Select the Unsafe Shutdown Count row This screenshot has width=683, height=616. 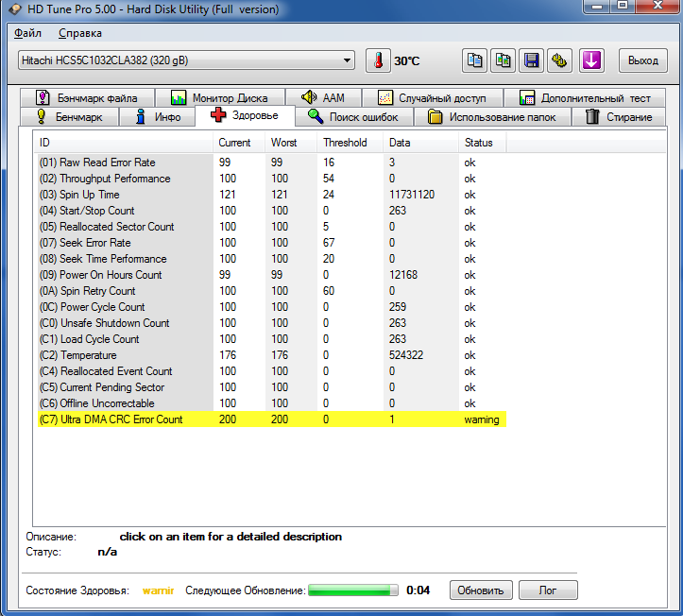(272, 323)
